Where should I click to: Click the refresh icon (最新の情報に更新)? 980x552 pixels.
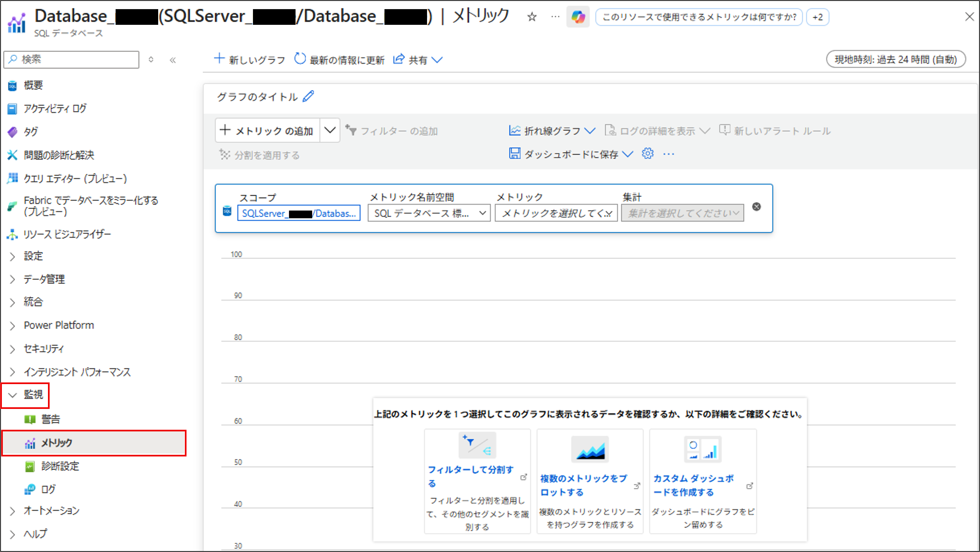[300, 59]
